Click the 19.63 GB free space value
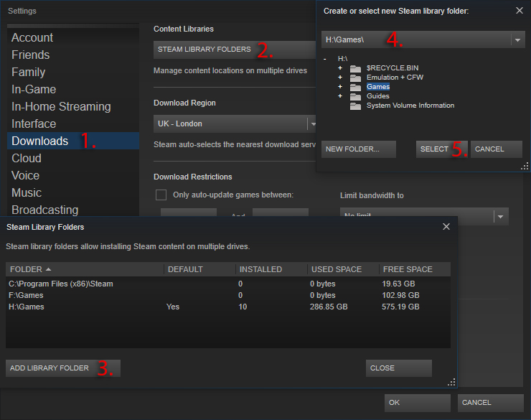This screenshot has height=420, width=531. (x=398, y=284)
